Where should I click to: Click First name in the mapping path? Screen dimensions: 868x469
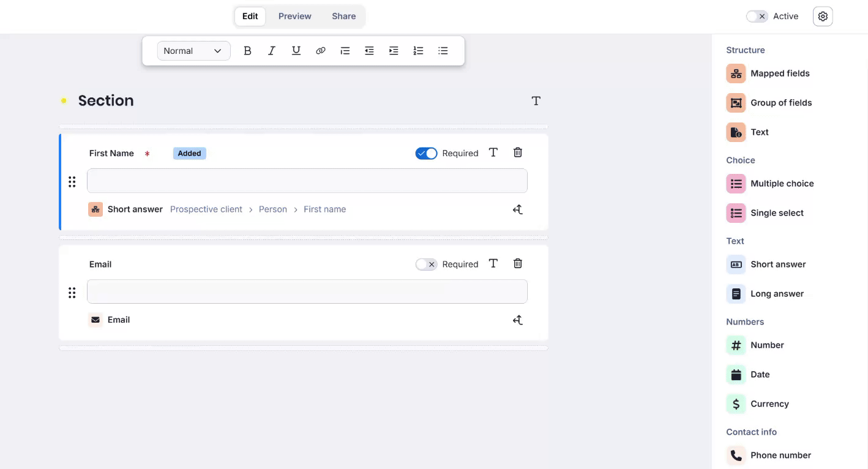click(325, 209)
